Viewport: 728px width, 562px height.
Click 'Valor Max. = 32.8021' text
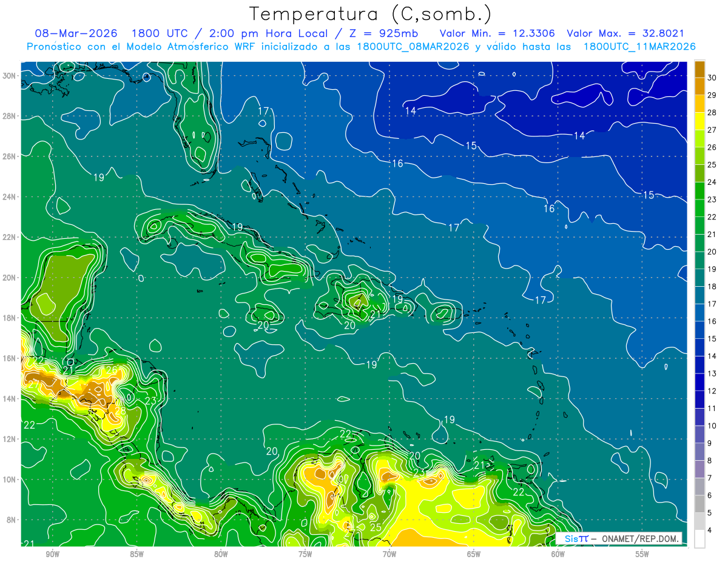click(x=625, y=33)
